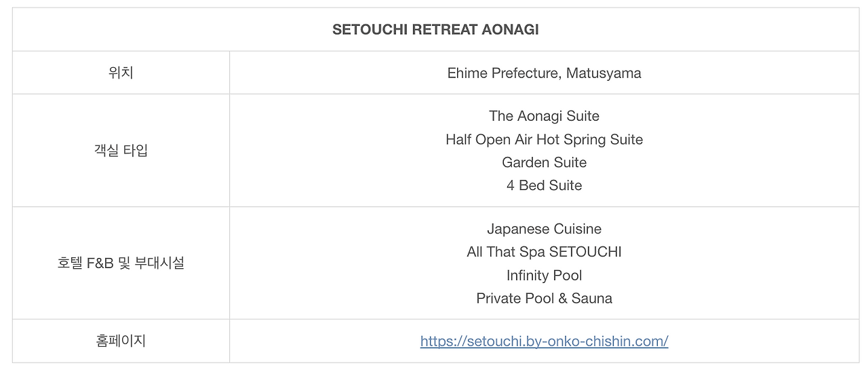
Task: Click The Aonagi Suite room type
Action: coord(544,116)
